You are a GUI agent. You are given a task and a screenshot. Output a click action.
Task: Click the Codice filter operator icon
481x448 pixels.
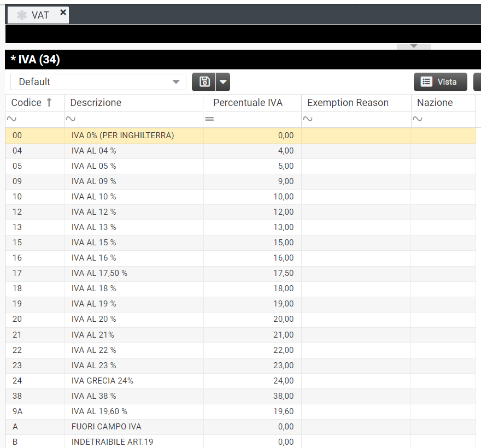point(11,119)
